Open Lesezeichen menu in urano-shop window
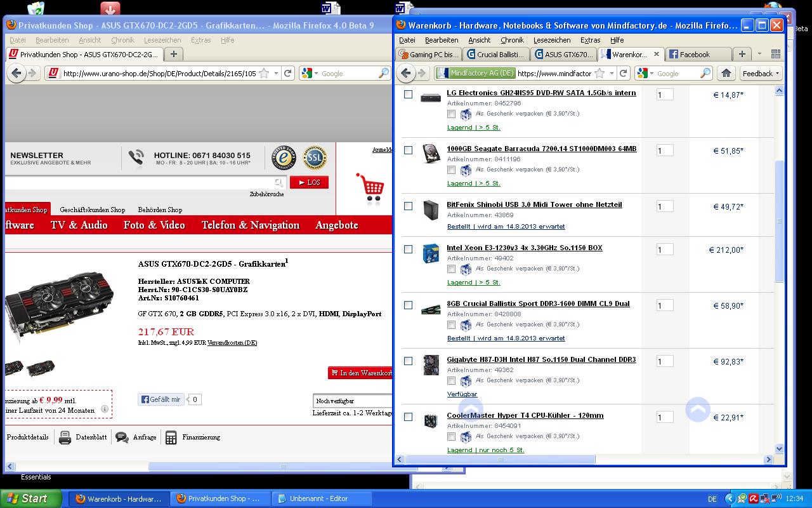Image resolution: width=812 pixels, height=508 pixels. (x=162, y=40)
